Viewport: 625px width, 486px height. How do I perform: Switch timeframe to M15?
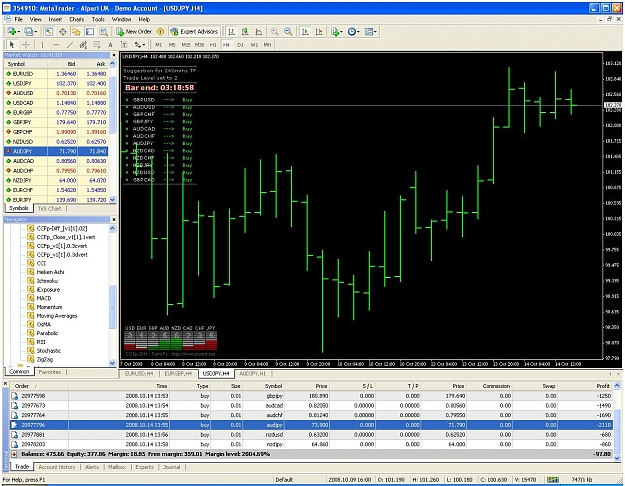coord(186,45)
